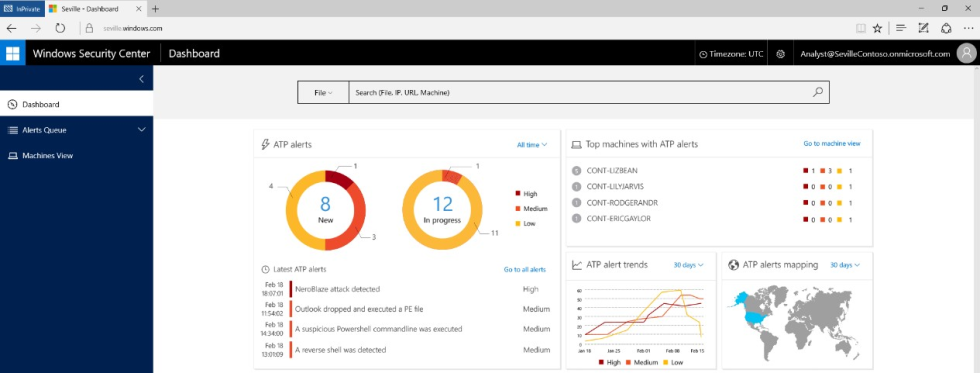
Task: Click the search magnifier icon
Action: pos(818,92)
